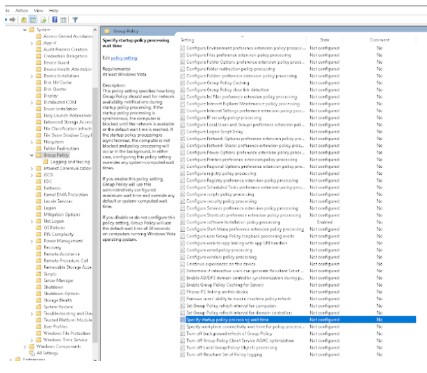Expand the Filesystem node
This screenshot has width=427, height=373.
tap(32, 142)
